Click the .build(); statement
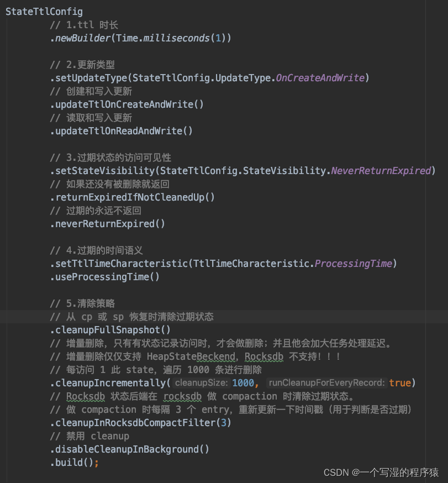448x483 pixels. point(75,463)
